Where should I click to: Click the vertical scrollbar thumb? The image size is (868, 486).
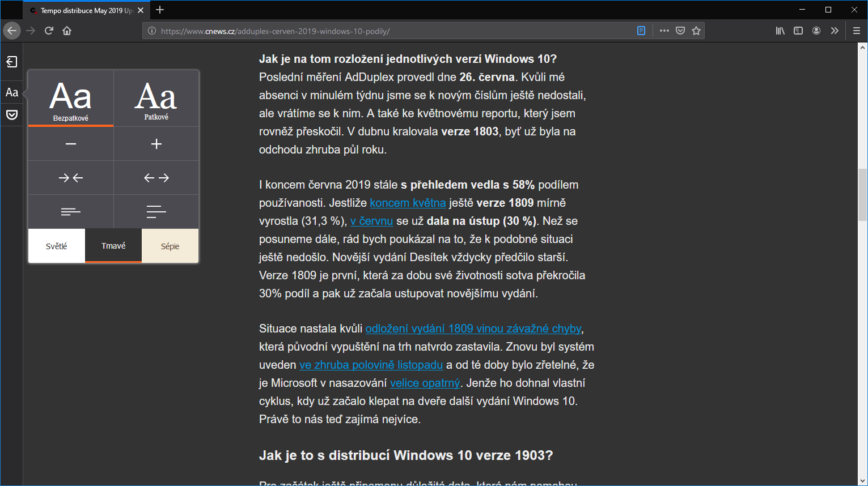tap(862, 194)
